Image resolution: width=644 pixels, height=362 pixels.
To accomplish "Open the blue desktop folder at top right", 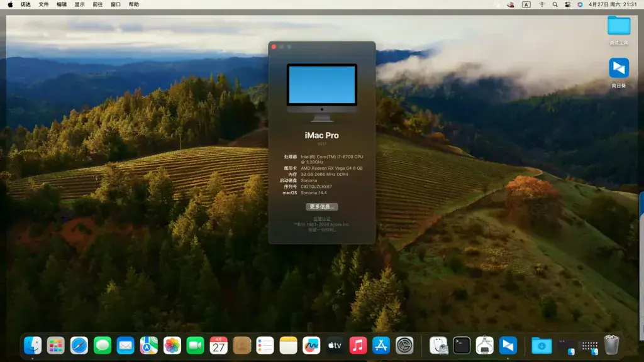I will (619, 26).
